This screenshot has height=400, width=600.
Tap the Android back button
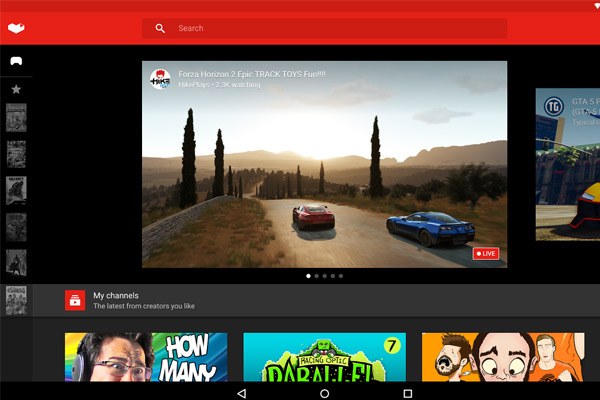pos(241,393)
